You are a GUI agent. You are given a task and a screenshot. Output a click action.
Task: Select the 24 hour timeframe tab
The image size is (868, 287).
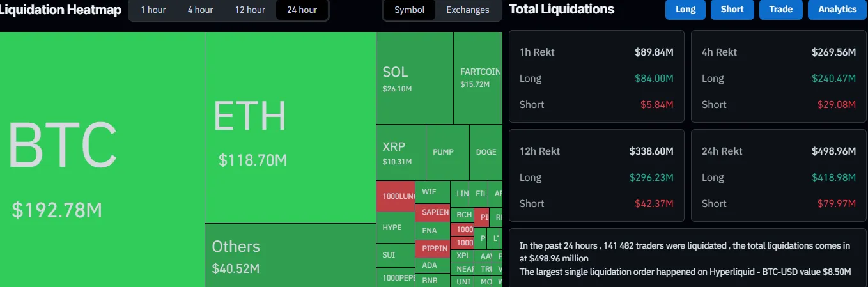pos(302,10)
